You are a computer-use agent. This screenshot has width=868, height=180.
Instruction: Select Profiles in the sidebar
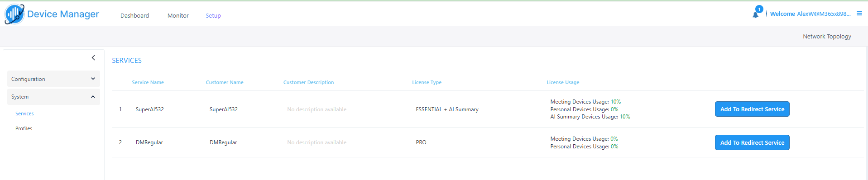tap(24, 128)
